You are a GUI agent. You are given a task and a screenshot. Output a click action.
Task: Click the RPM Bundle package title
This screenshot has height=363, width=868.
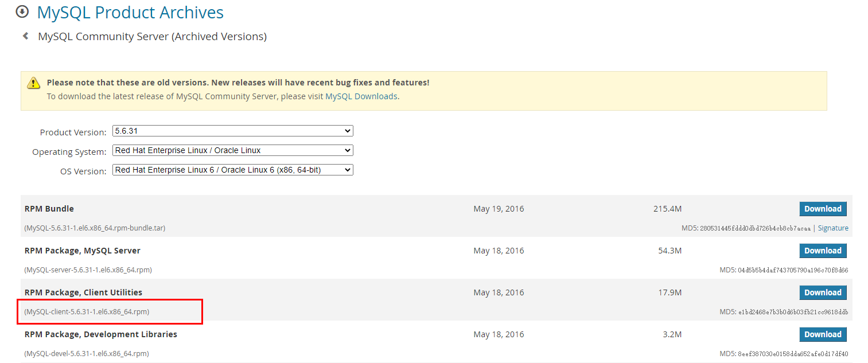(x=49, y=209)
